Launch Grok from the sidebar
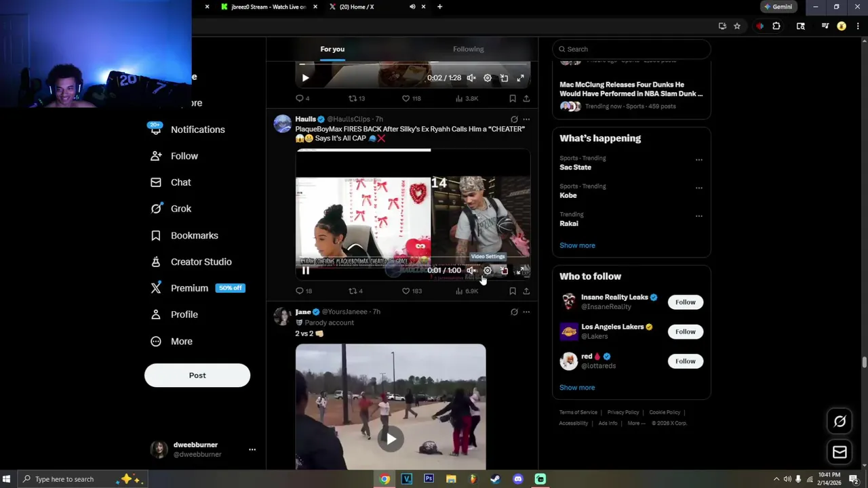Screen dimensions: 868x488 pos(171,209)
